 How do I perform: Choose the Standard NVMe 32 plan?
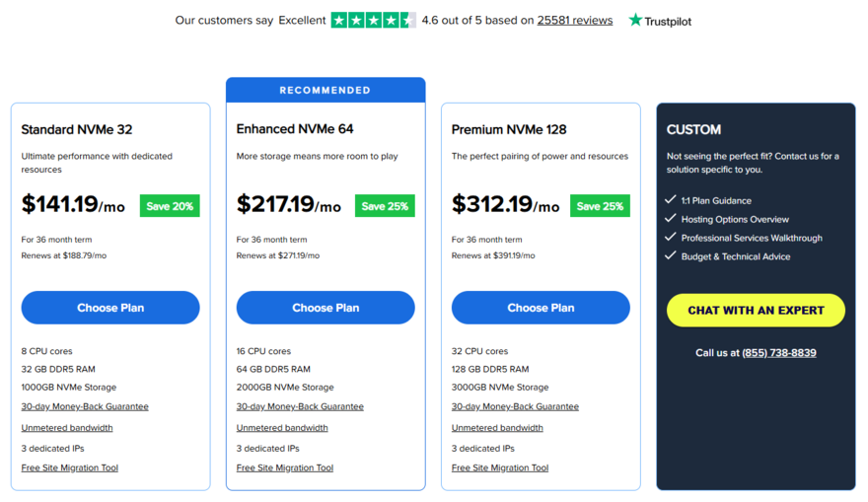(x=110, y=308)
